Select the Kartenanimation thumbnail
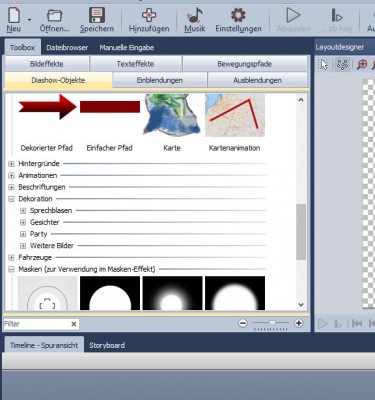This screenshot has width=375, height=400. click(235, 123)
